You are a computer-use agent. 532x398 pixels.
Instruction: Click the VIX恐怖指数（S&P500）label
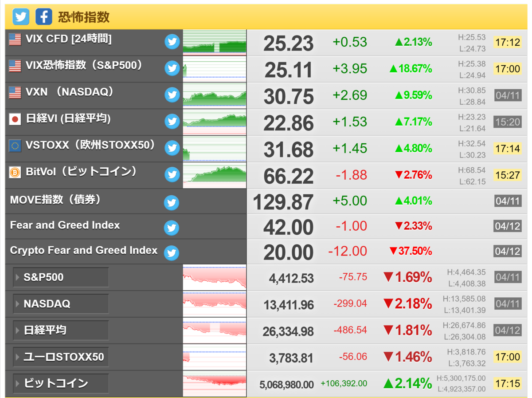click(84, 65)
